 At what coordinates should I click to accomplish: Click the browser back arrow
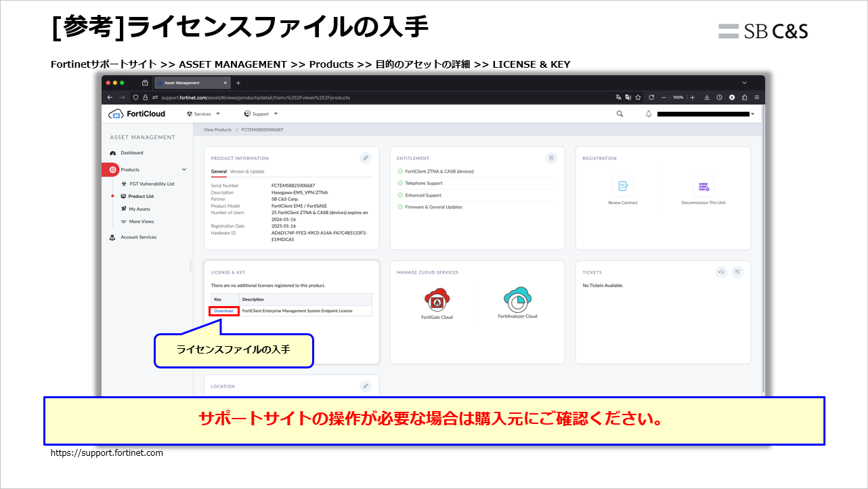(x=110, y=98)
